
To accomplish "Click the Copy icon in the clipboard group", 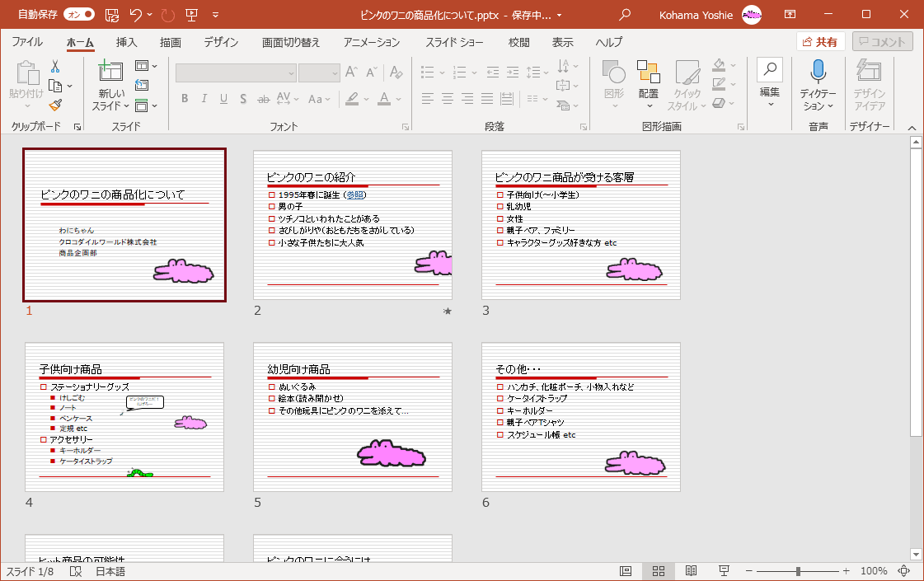I will (x=55, y=86).
